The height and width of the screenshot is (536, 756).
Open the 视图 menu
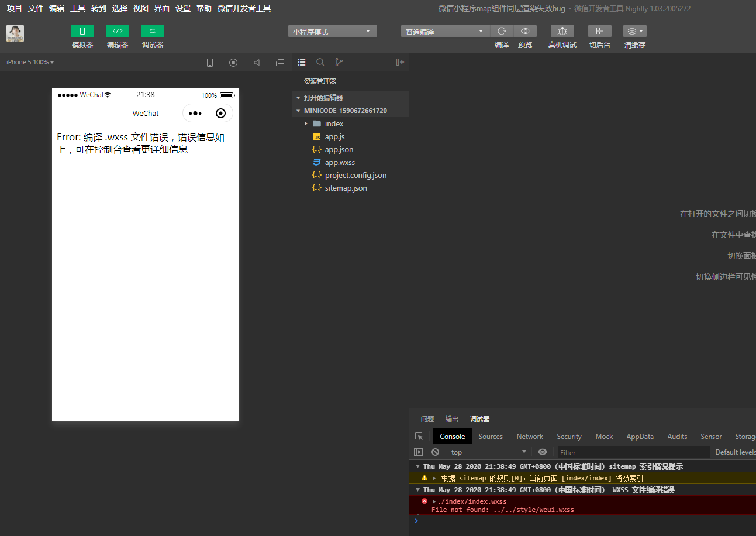point(141,8)
